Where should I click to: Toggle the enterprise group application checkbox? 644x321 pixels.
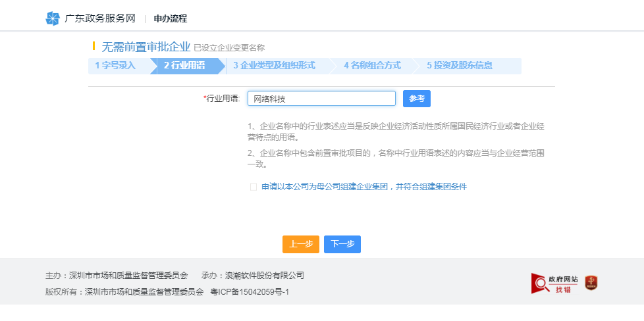253,187
